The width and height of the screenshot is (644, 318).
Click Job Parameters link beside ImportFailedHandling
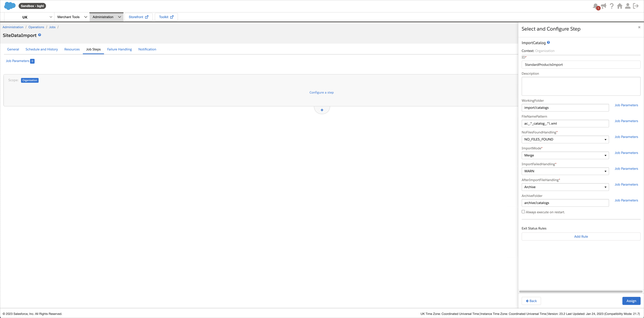pyautogui.click(x=626, y=169)
